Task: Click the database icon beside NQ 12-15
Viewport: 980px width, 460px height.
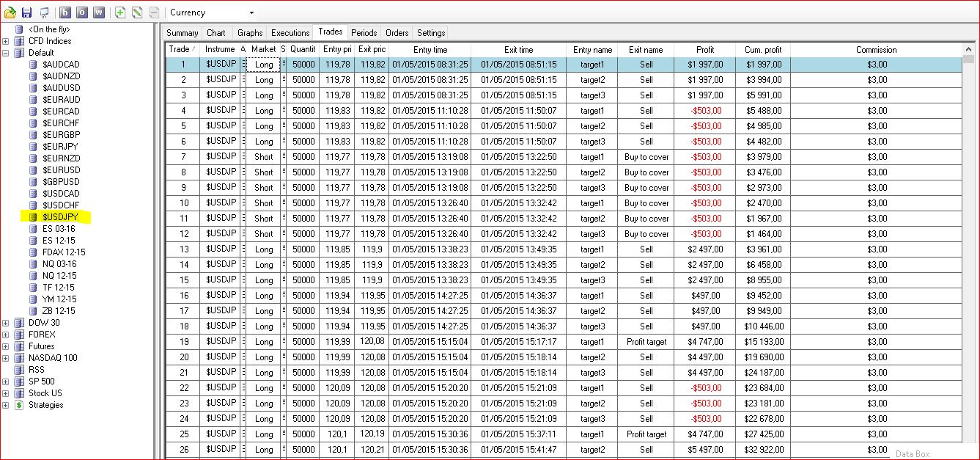Action: pyautogui.click(x=33, y=276)
